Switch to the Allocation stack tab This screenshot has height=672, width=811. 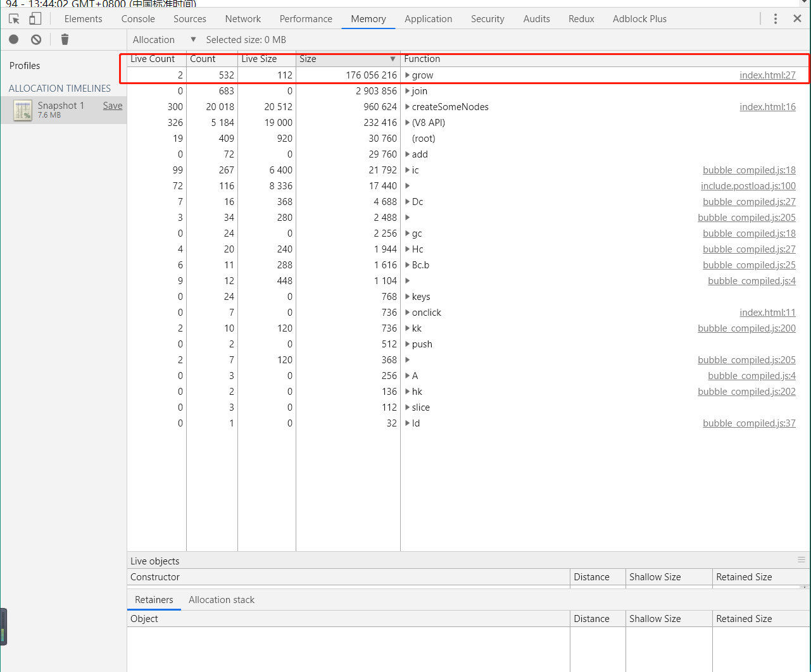coord(221,600)
